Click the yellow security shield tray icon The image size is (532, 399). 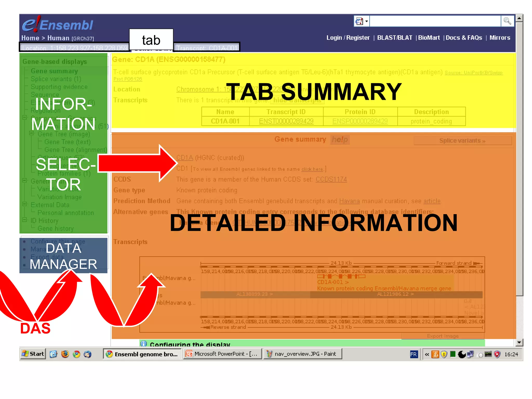coord(444,354)
